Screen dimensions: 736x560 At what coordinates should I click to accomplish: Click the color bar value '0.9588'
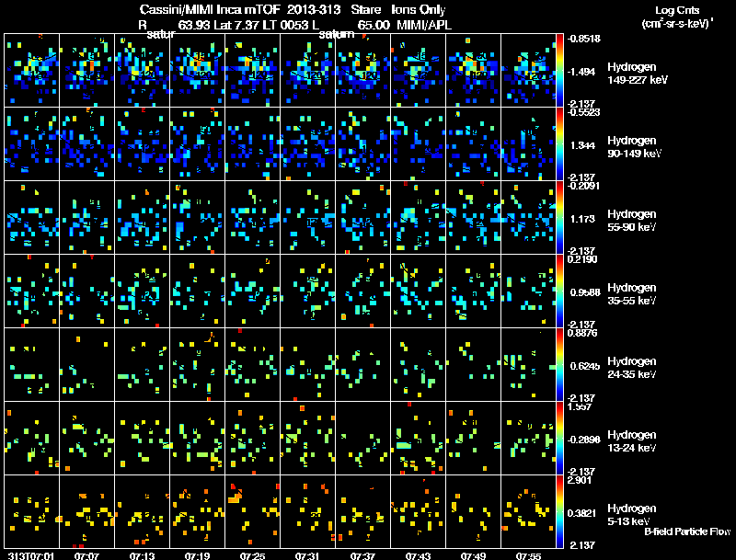tap(585, 292)
